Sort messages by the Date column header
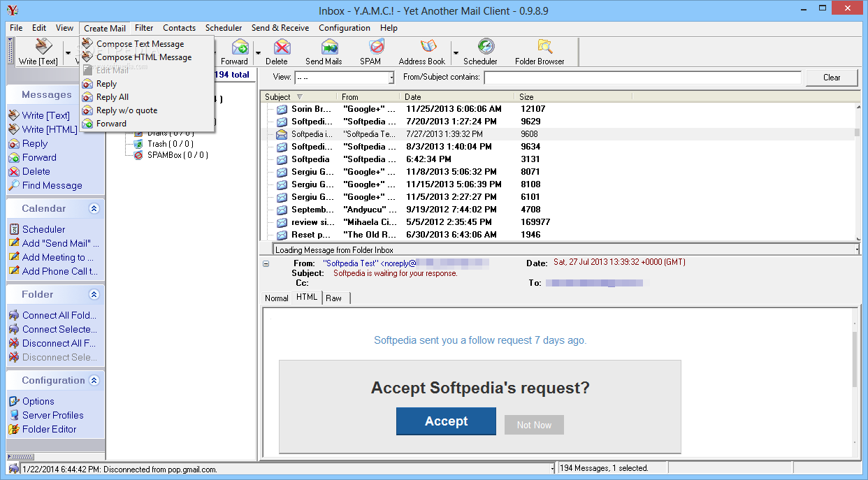This screenshot has width=868, height=480. tap(457, 97)
